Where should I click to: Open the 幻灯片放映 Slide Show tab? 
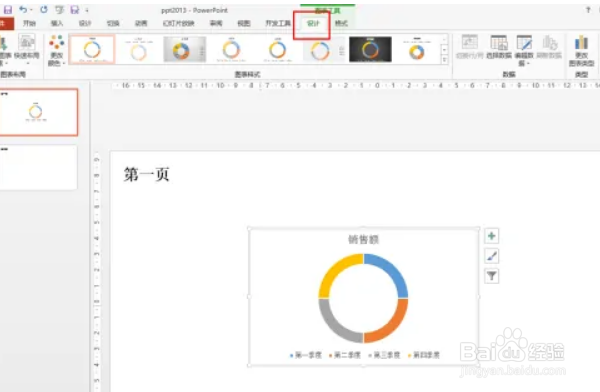pos(178,23)
